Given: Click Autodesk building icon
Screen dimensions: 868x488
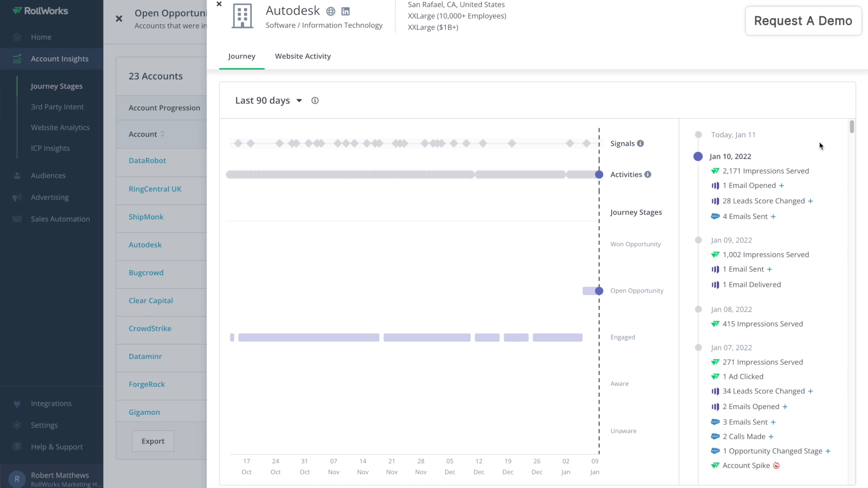Looking at the screenshot, I should 242,16.
